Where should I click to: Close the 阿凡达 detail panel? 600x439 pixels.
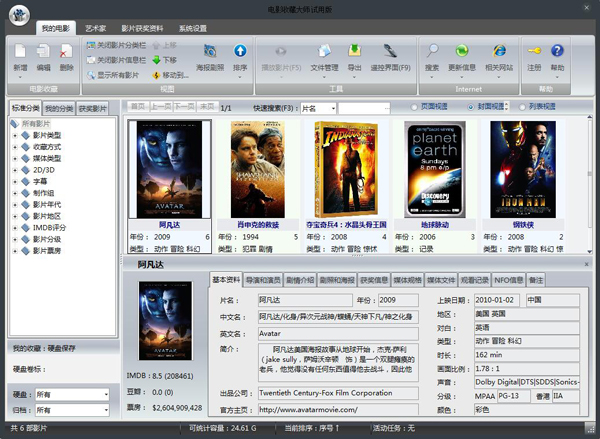tap(587, 264)
